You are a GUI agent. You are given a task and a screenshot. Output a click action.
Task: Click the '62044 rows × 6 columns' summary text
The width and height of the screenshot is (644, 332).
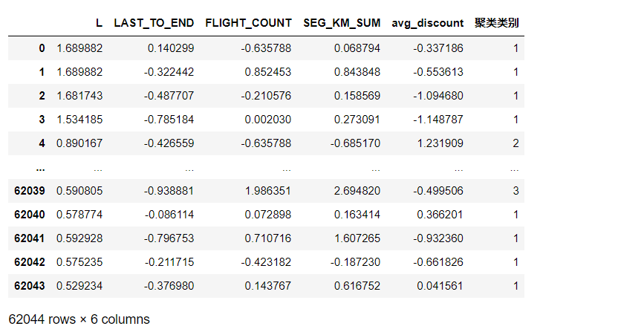79,319
